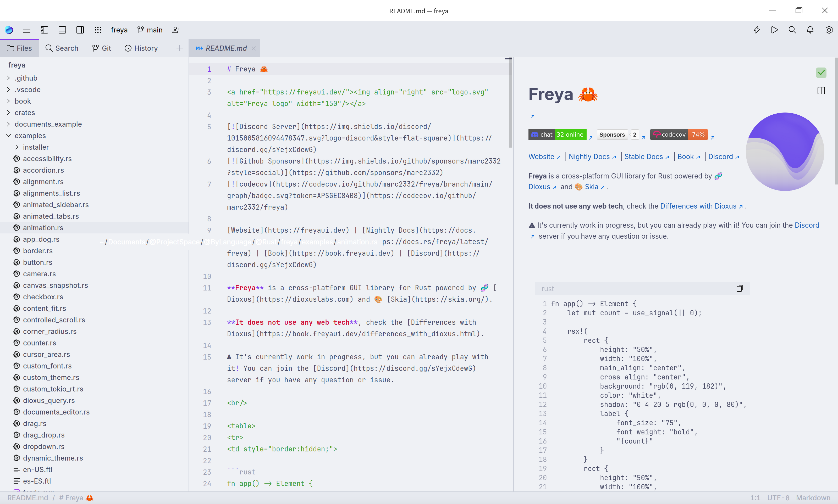Viewport: 838px width, 504px height.
Task: Open the Differences with Dioxus link
Action: click(701, 206)
